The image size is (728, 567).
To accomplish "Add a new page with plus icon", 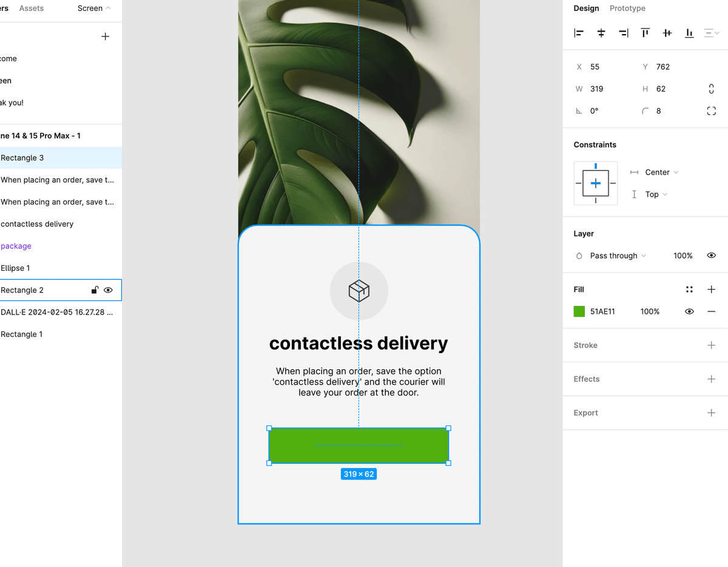I will coord(105,36).
